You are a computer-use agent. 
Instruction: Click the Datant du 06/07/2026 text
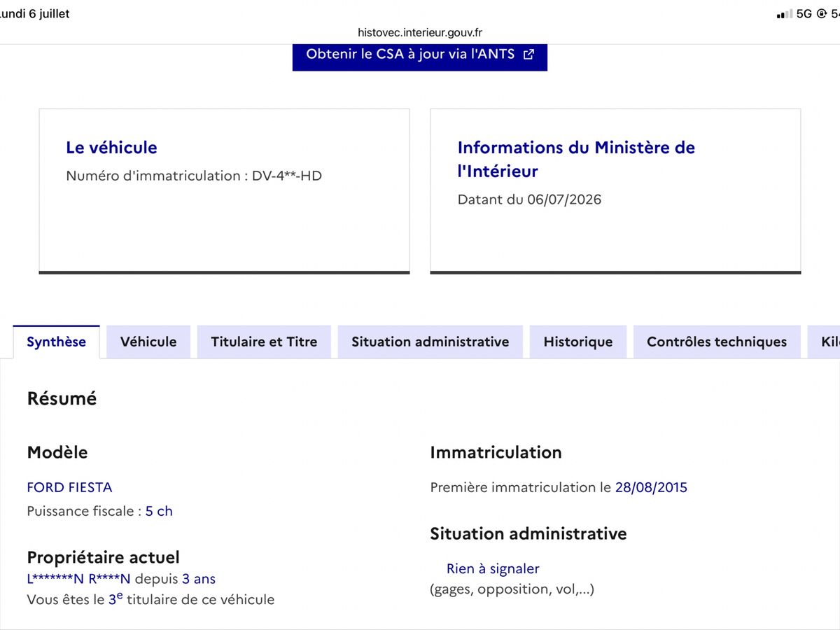529,199
